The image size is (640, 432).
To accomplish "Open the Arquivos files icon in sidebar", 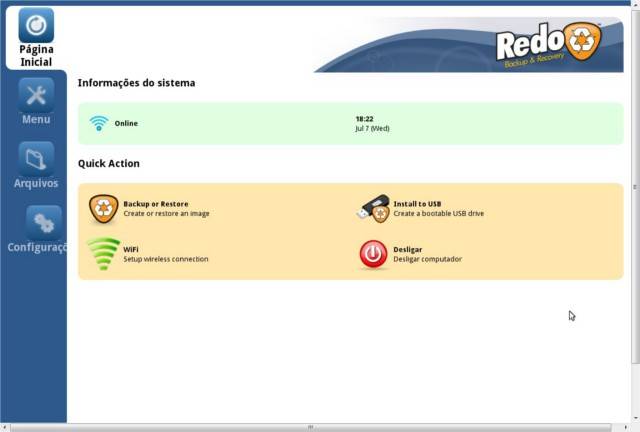I will pyautogui.click(x=36, y=159).
